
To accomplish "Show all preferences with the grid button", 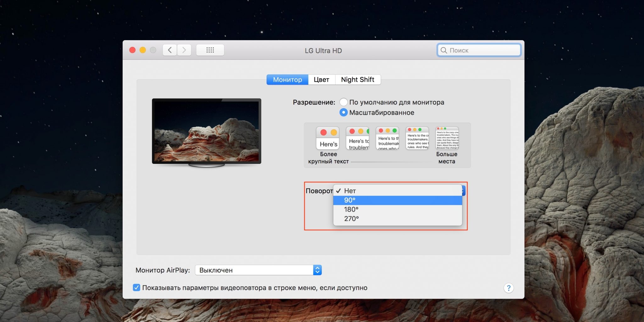I will (210, 50).
